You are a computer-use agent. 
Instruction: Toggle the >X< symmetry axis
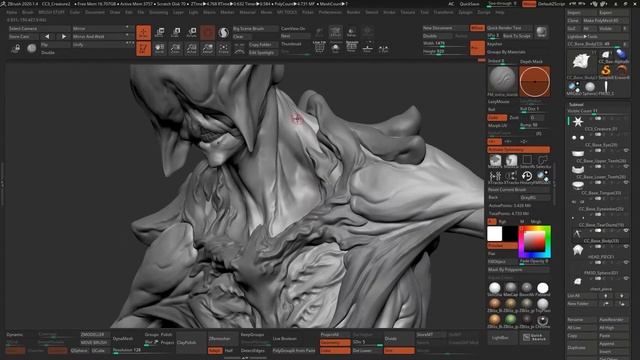point(494,142)
